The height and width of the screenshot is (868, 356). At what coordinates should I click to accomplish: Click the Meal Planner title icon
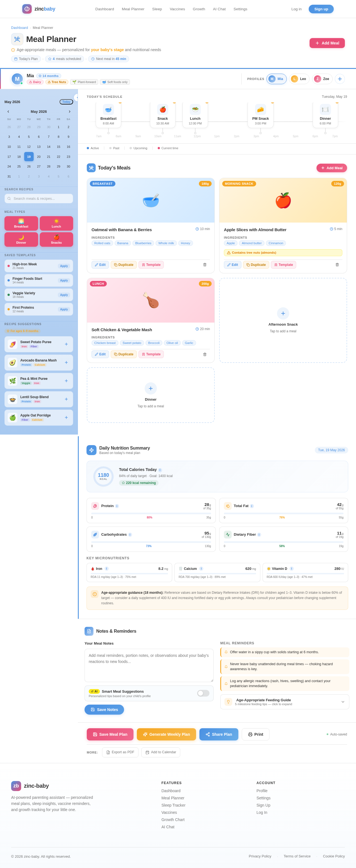[17, 39]
